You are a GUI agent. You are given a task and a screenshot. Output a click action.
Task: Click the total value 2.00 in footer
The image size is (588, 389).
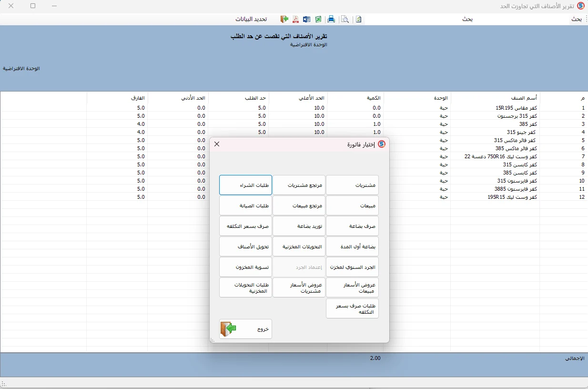[x=375, y=358]
